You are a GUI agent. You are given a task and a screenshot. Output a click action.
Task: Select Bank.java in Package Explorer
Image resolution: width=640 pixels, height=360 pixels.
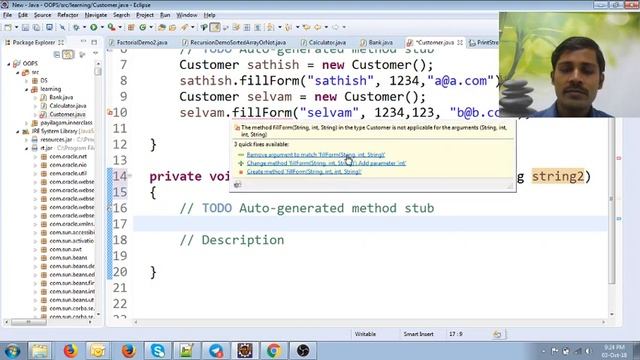click(x=61, y=98)
